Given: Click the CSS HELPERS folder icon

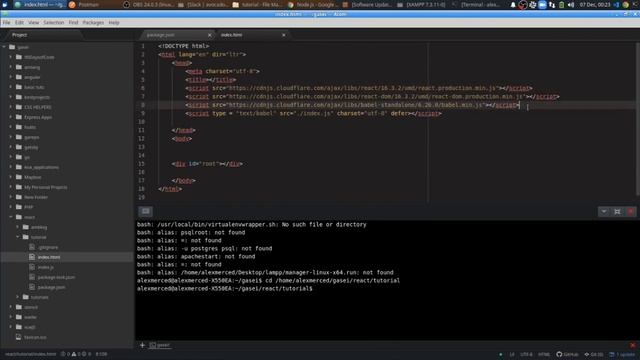Looking at the screenshot, I should click(19, 107).
